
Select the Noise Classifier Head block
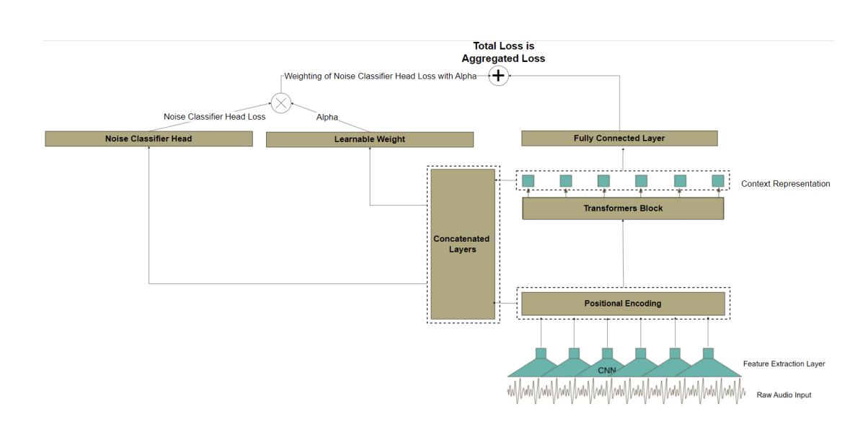(149, 138)
